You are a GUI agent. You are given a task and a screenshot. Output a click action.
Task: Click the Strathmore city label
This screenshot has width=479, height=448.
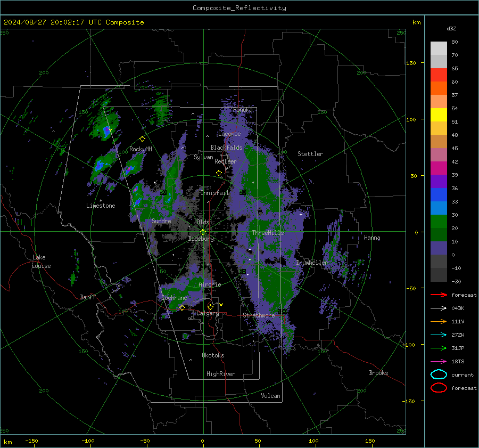259,315
